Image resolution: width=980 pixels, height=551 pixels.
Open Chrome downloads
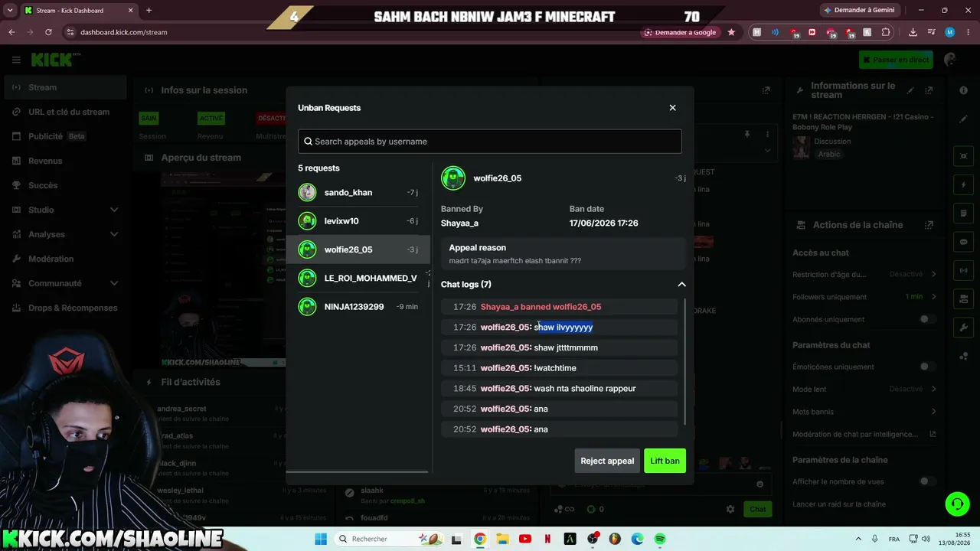913,32
